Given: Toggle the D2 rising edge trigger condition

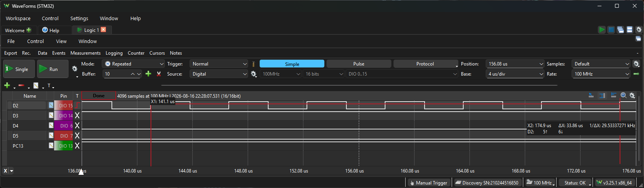Looking at the screenshot, I should (77, 105).
